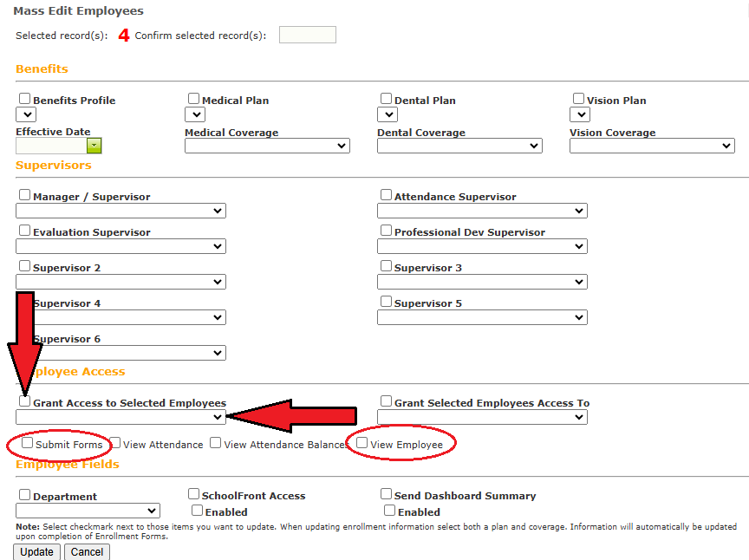
Task: Click the Effective Date text field
Action: point(51,146)
